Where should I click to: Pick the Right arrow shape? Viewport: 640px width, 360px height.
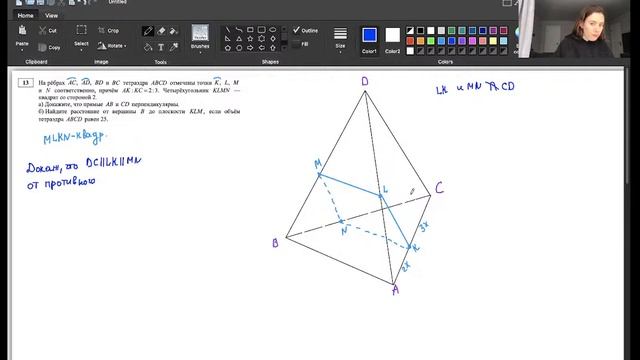(250, 48)
